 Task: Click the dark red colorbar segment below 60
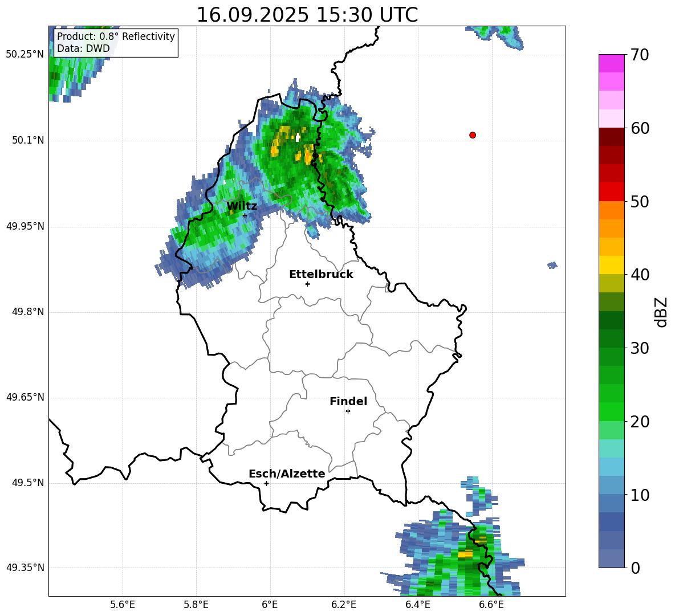pyautogui.click(x=611, y=137)
